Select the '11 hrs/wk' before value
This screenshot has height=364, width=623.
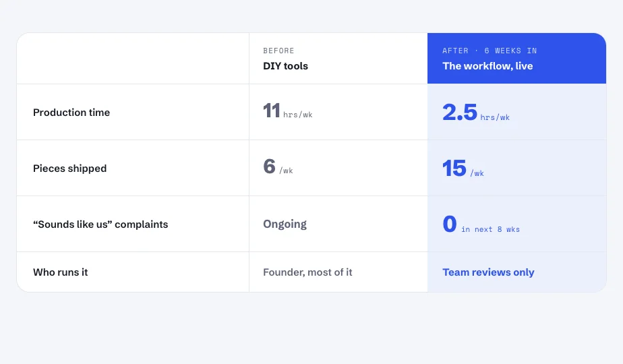pyautogui.click(x=288, y=111)
